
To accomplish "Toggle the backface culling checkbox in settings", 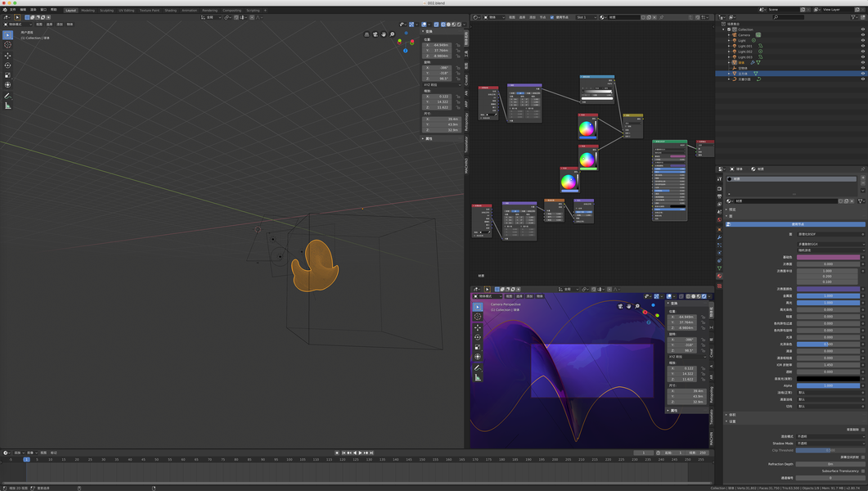I will coord(863,430).
